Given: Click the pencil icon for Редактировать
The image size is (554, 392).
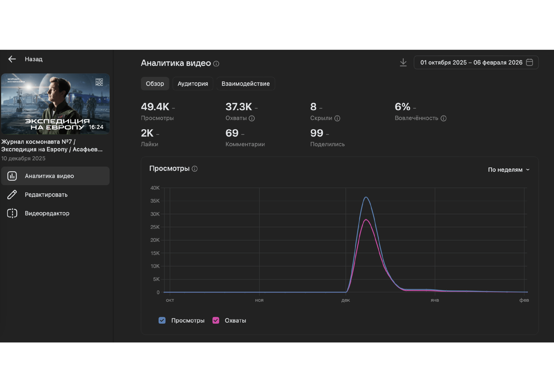Looking at the screenshot, I should [12, 195].
